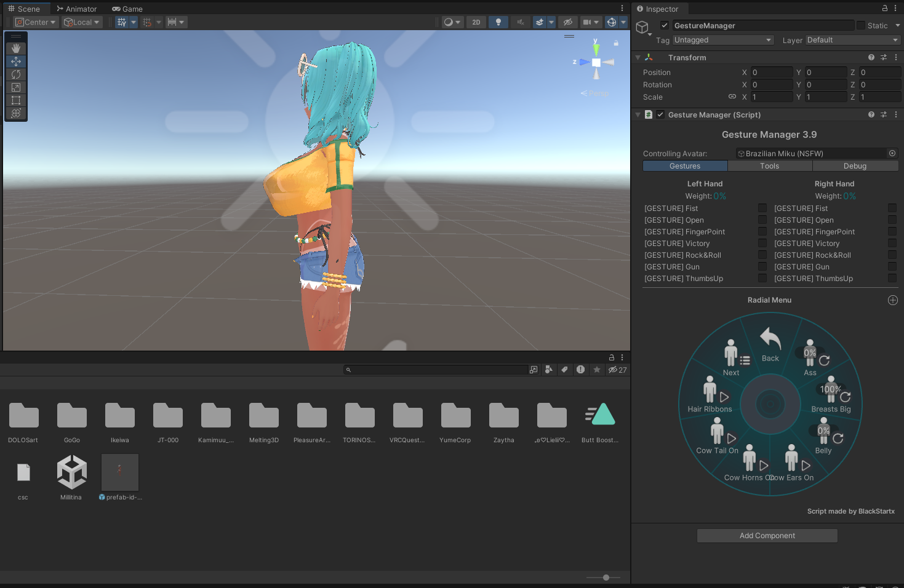This screenshot has width=904, height=588.
Task: Toggle Hair Ribbons in radial menu
Action: pos(710,394)
